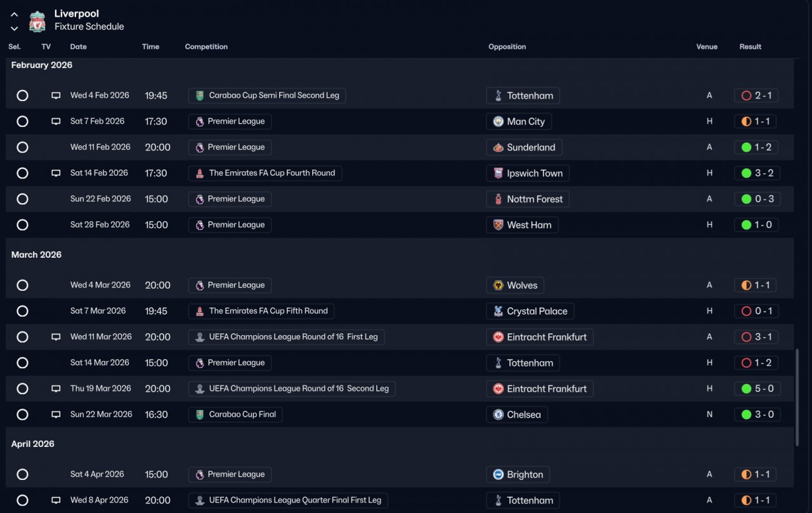Open Premier League for Man City match
Viewport: 812px width, 513px height.
point(230,121)
